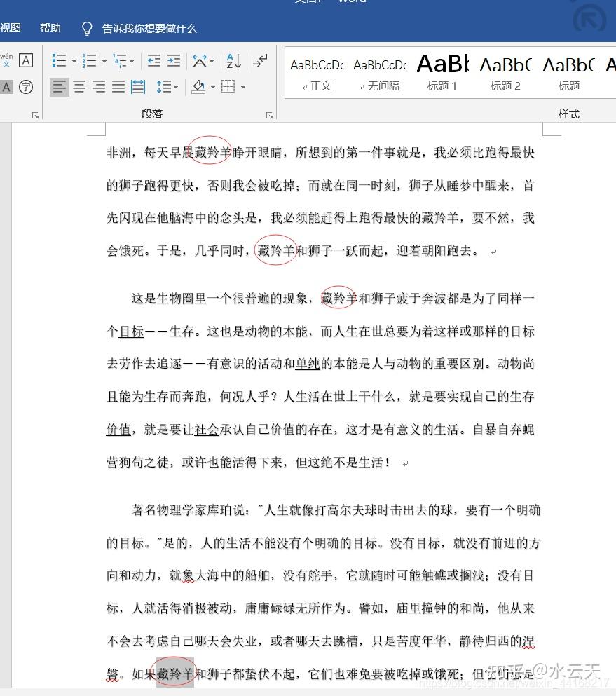
Task: Open the shading color dropdown arrow
Action: point(212,87)
